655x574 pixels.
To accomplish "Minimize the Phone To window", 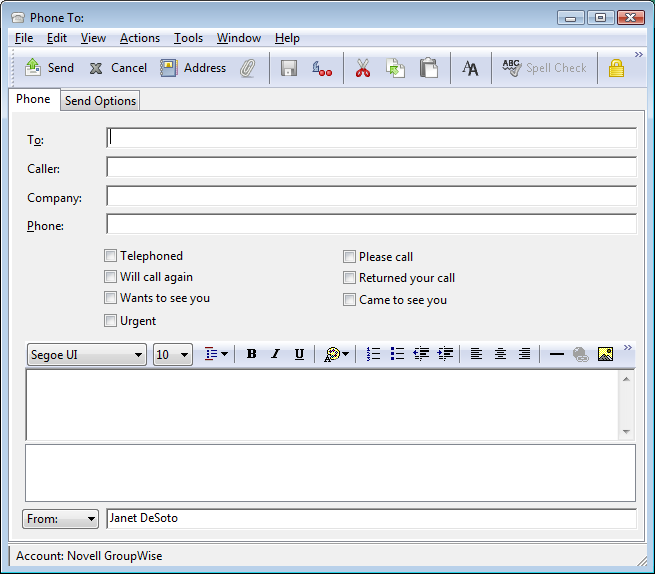I will [x=571, y=18].
